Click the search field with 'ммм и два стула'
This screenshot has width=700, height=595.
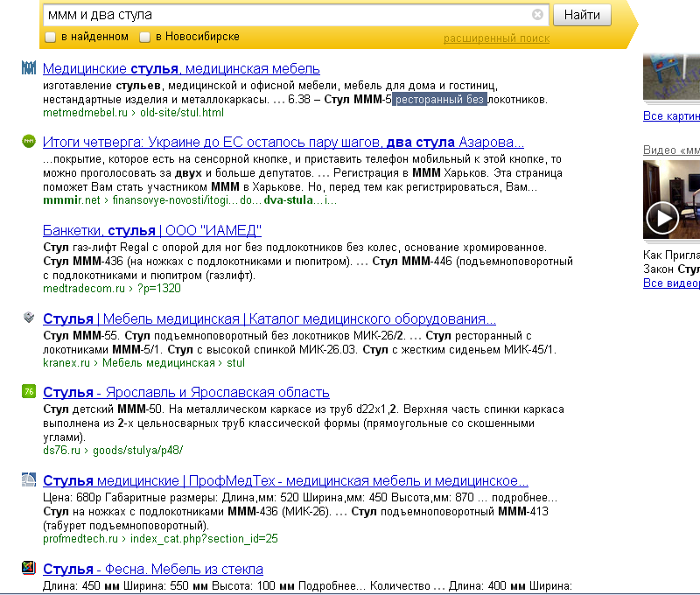(280, 15)
